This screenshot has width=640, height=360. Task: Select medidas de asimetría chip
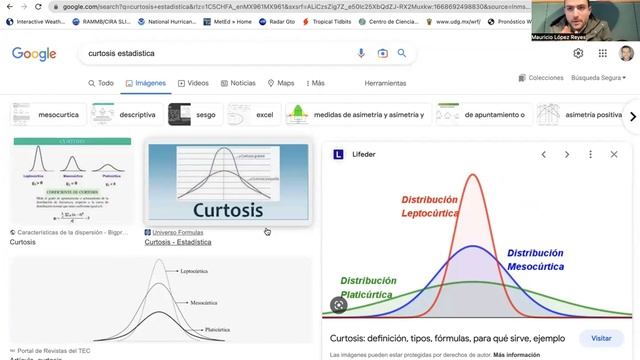(x=358, y=115)
